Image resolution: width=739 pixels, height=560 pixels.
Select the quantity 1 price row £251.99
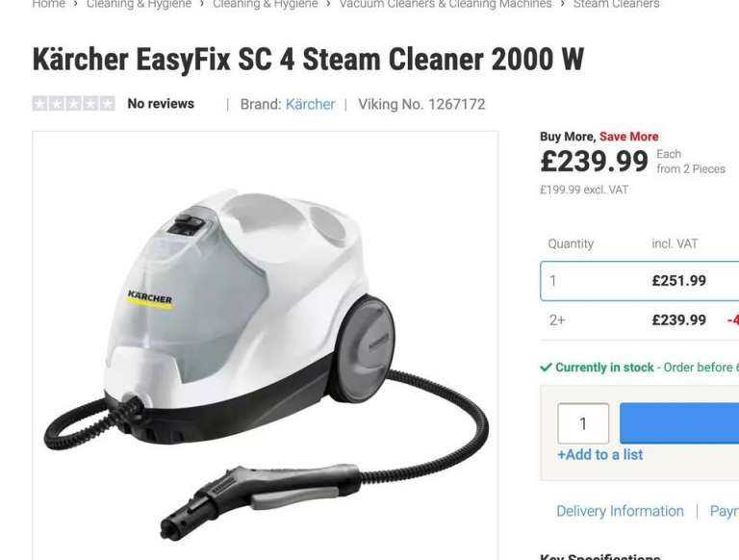point(640,281)
